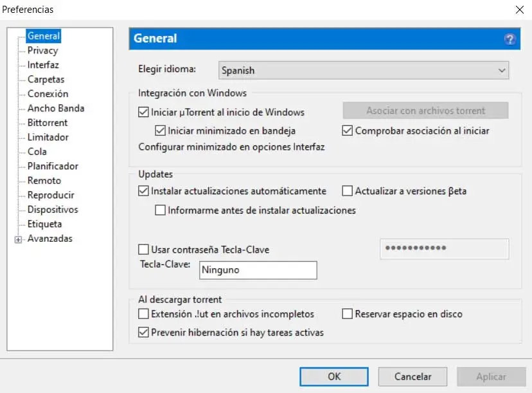Toggle Iniciar µTorrent al inicio de Windows
Viewport: 532px width, 393px height.
click(143, 112)
